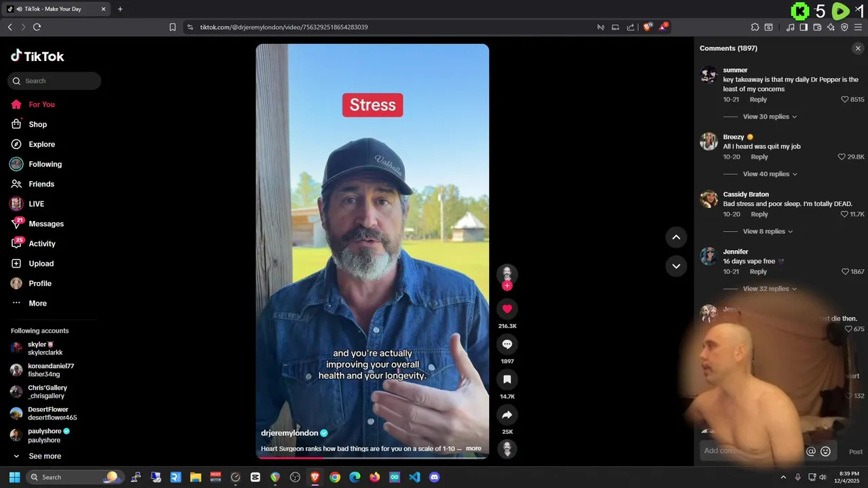Mention a user with the @ icon
The image size is (868, 488).
click(810, 451)
